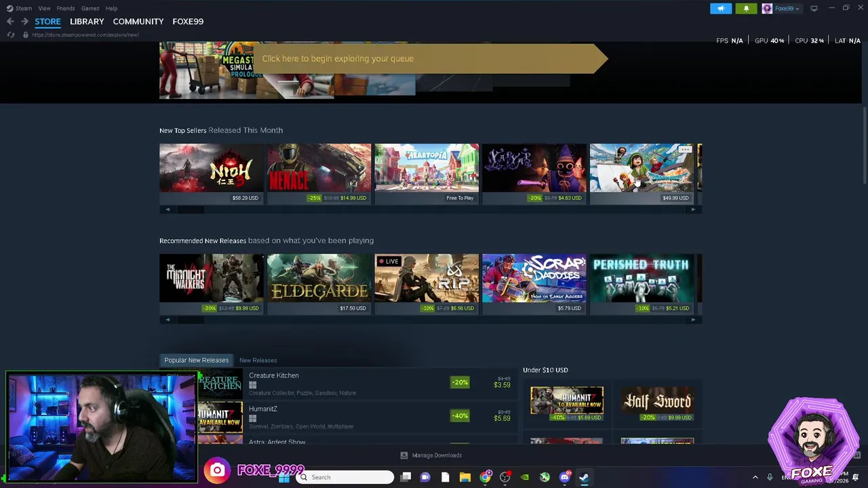Image resolution: width=868 pixels, height=488 pixels.
Task: Open the Games menu
Action: (x=90, y=8)
